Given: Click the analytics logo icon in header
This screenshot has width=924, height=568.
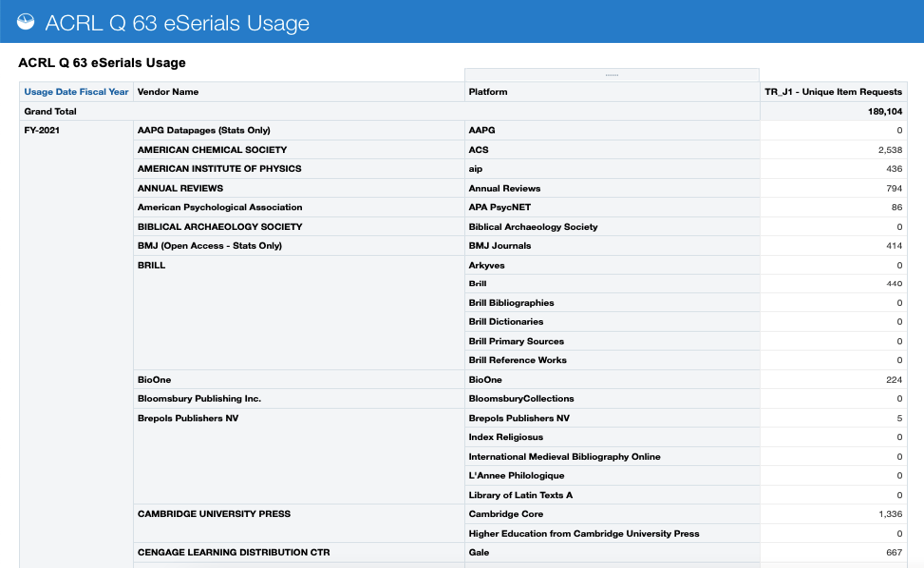Looking at the screenshot, I should [25, 22].
